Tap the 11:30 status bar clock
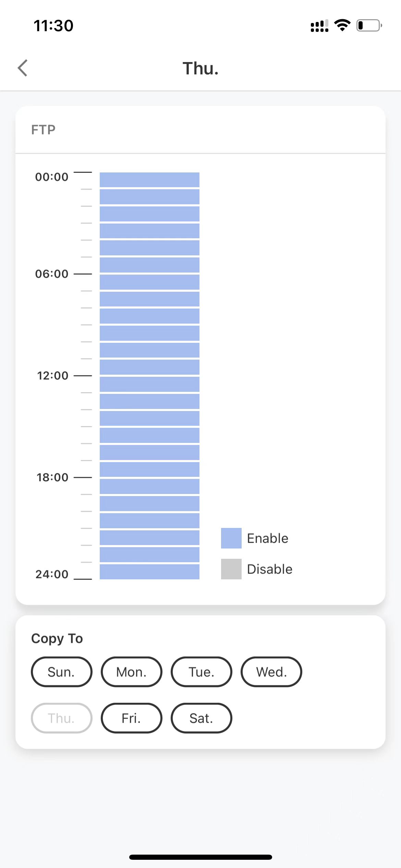This screenshot has width=401, height=868. point(53,26)
